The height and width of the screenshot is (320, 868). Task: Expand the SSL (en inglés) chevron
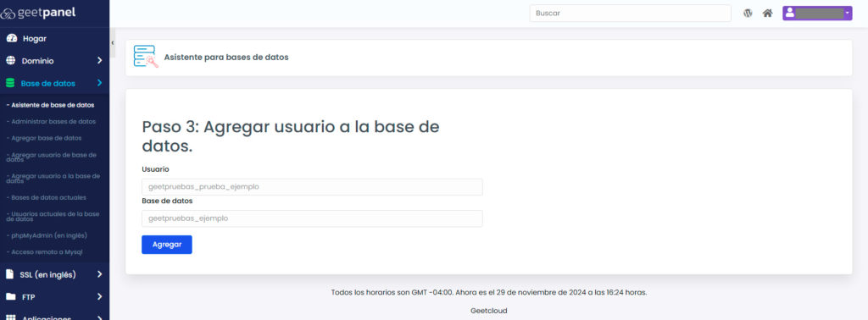pos(100,274)
